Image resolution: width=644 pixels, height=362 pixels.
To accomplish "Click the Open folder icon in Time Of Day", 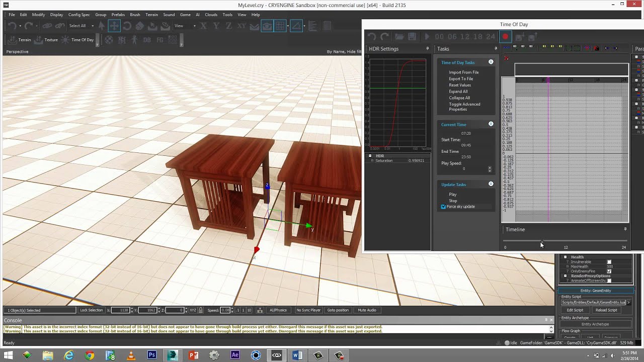I will [399, 37].
